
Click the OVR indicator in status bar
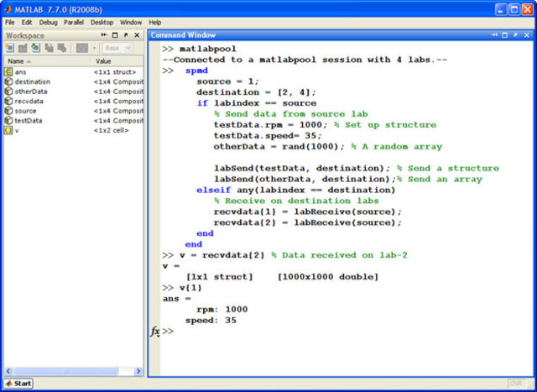pyautogui.click(x=518, y=384)
